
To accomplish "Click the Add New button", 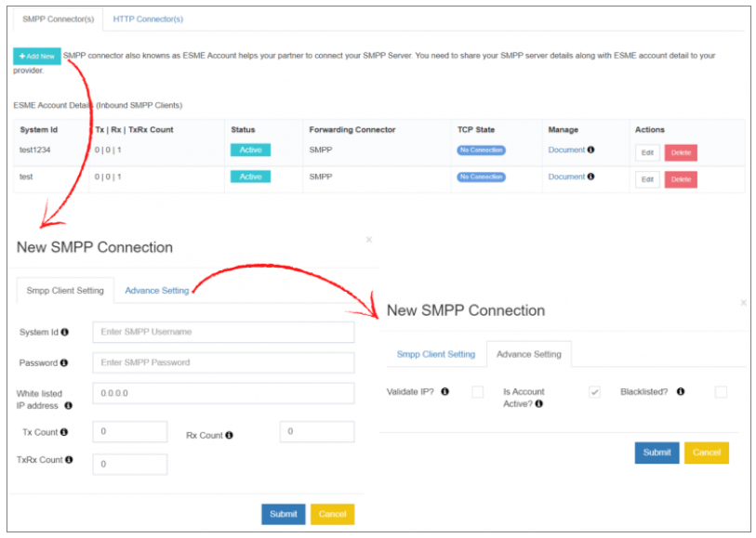I will pyautogui.click(x=35, y=56).
